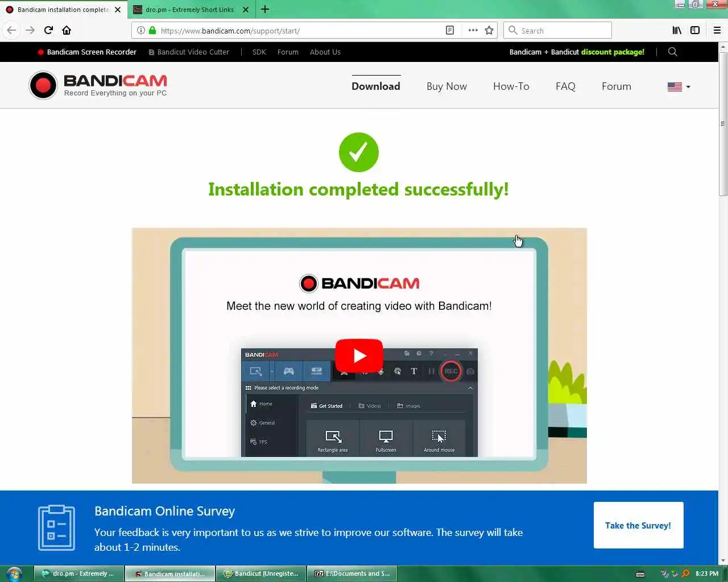
Task: Click the Bandicam video thumbnail
Action: (359, 356)
